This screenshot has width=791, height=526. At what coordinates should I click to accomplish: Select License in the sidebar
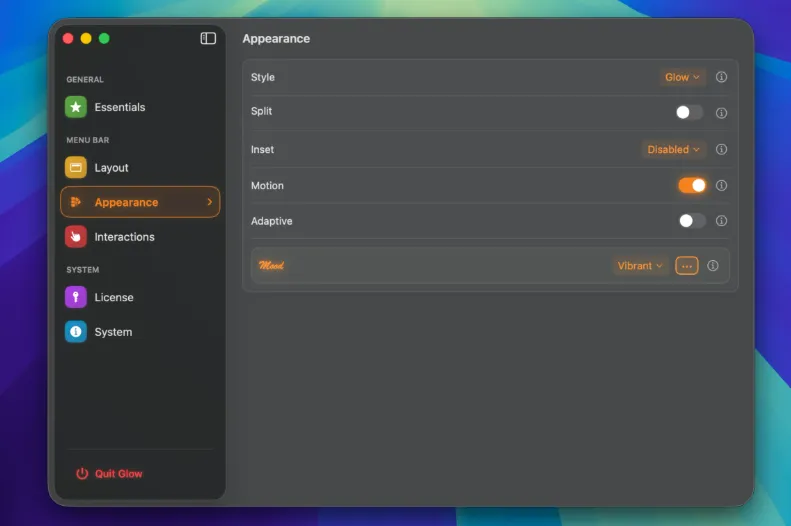click(140, 297)
